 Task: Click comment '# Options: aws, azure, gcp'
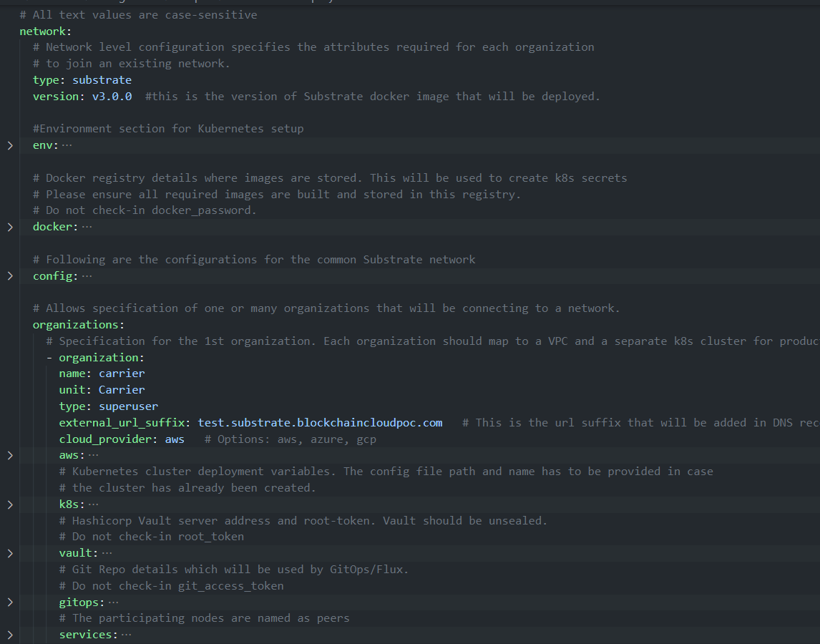coord(291,439)
